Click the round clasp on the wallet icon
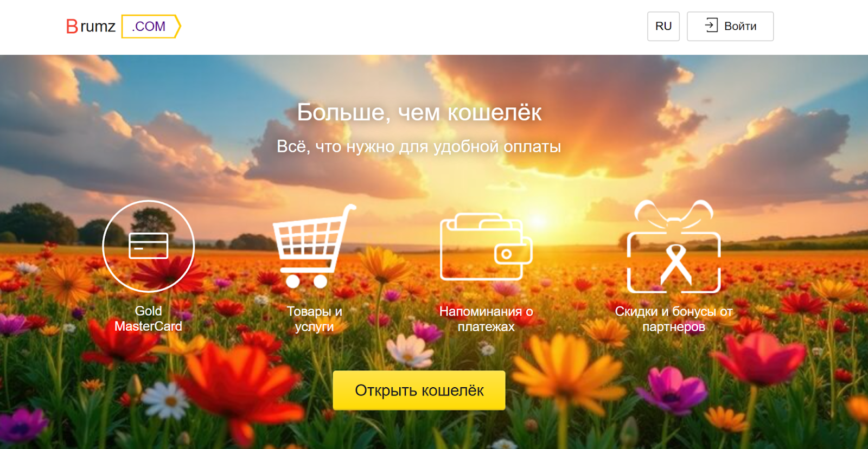The width and height of the screenshot is (868, 449). point(507,254)
